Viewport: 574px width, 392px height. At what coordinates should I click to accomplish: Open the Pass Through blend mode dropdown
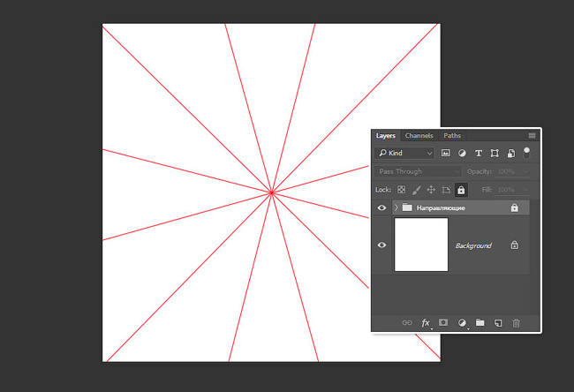[419, 171]
